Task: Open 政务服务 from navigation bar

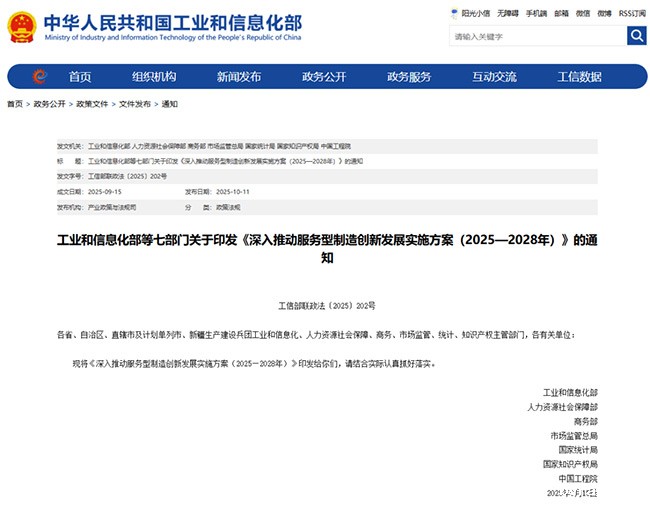Action: point(409,77)
